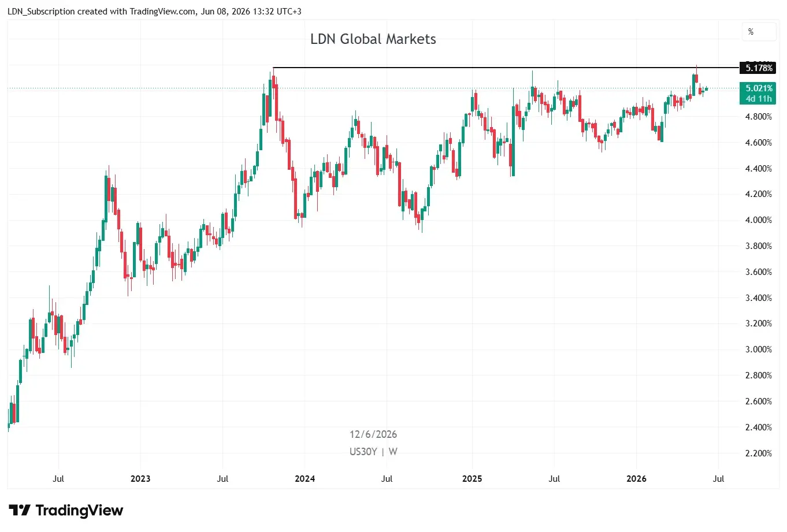Click the 4.800% price axis label
The height and width of the screenshot is (532, 787).
758,117
